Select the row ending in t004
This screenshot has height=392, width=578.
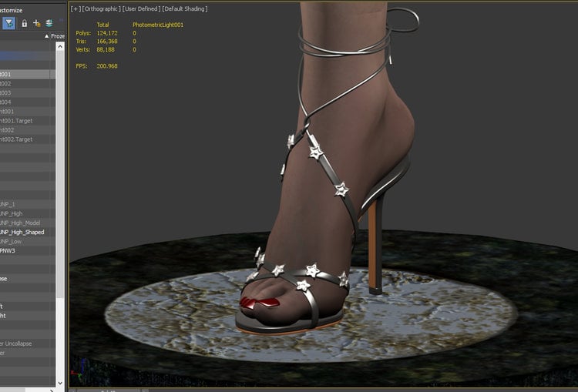(28, 102)
